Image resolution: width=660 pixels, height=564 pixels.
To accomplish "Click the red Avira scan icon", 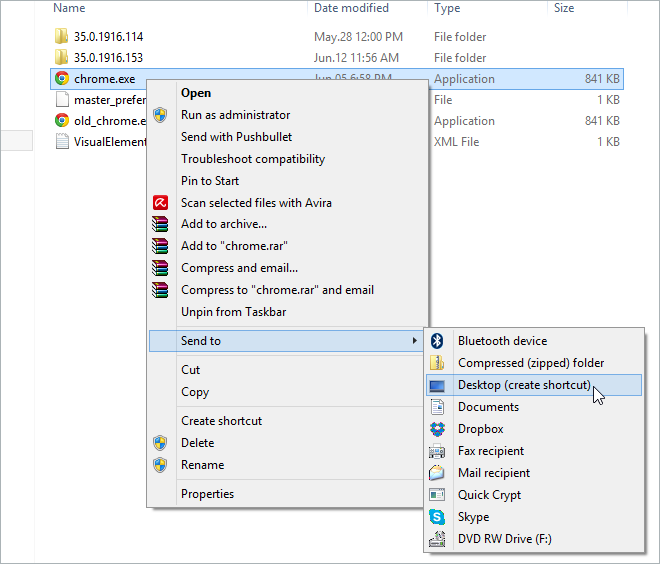I will [x=160, y=203].
